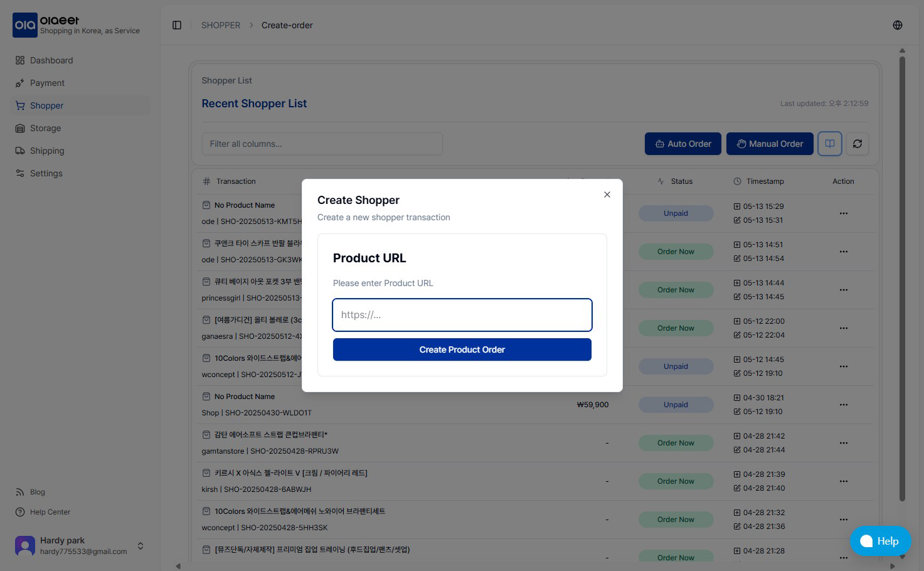Image resolution: width=924 pixels, height=571 pixels.
Task: Open the Storage section from the sidebar
Action: pos(45,128)
